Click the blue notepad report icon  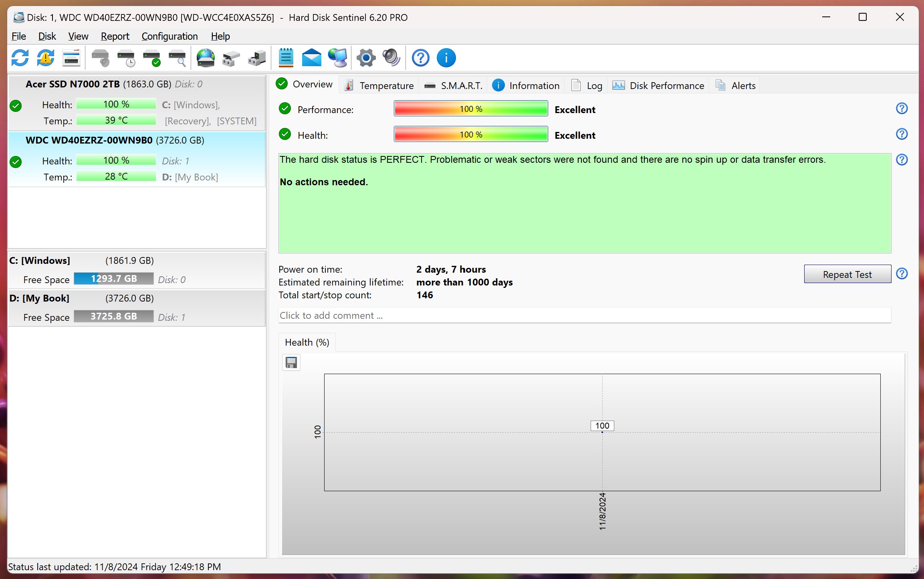[x=286, y=58]
